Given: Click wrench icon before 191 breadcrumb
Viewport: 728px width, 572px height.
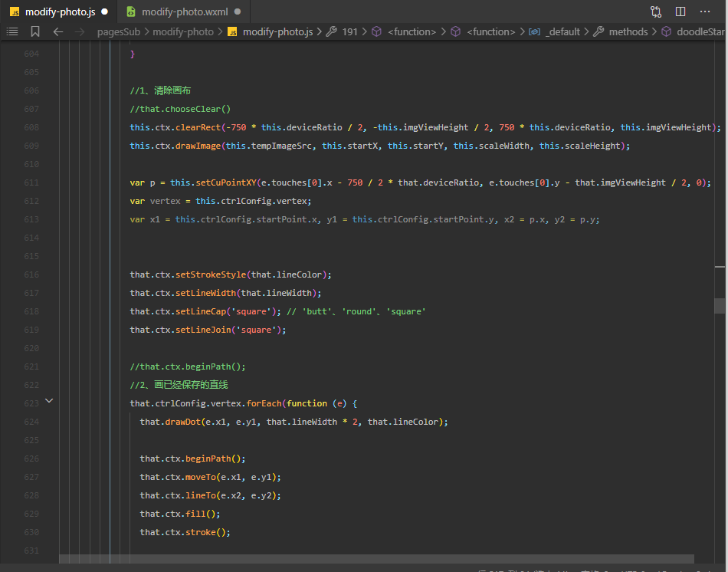Looking at the screenshot, I should point(331,31).
